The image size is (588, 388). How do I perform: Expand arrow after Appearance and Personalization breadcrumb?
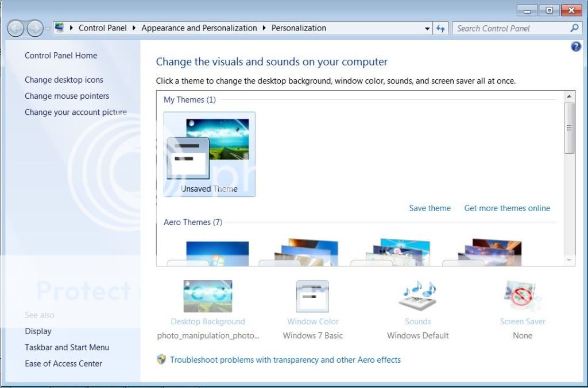264,28
